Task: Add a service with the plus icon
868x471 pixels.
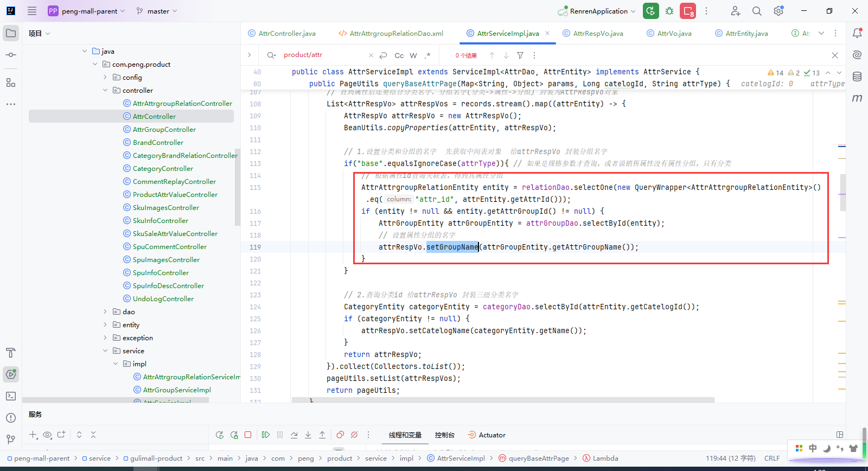Action: 34,435
